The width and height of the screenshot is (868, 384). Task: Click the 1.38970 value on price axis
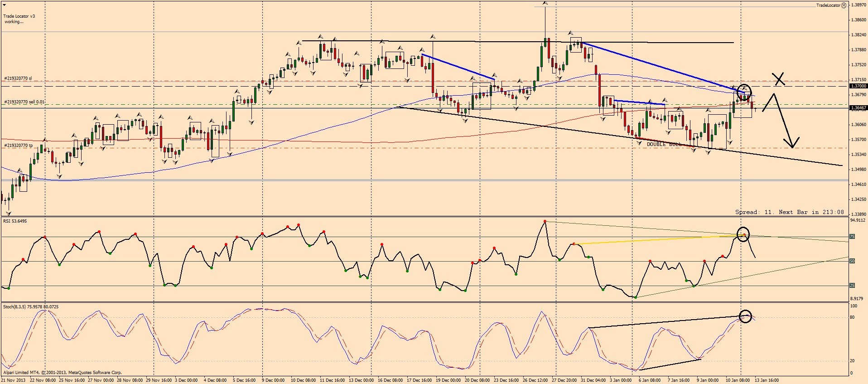coord(859,5)
